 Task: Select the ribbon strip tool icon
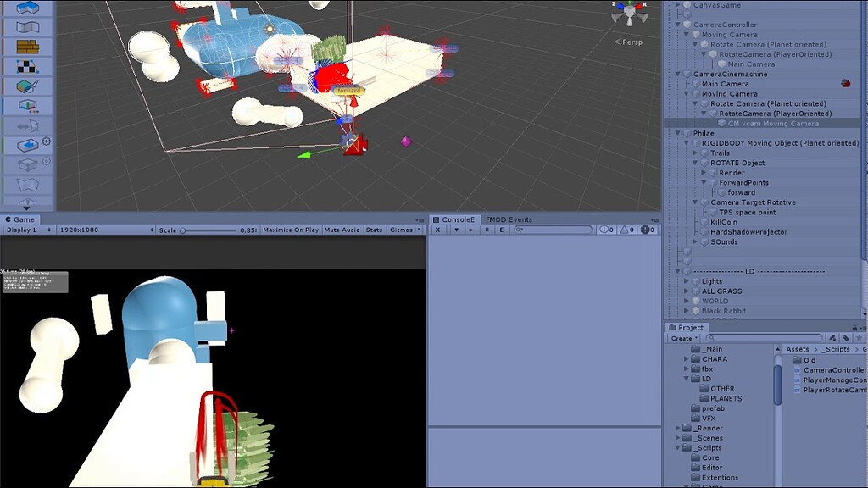coord(29,26)
